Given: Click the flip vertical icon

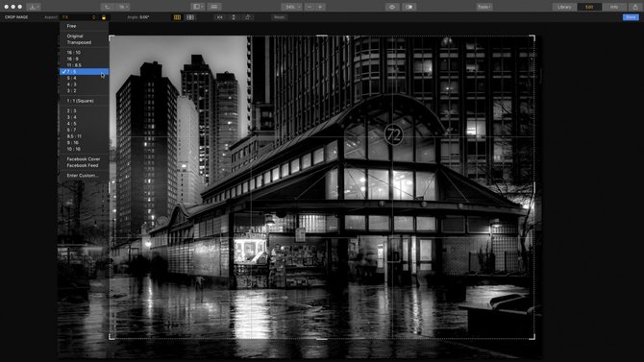Looking at the screenshot, I should [x=234, y=17].
